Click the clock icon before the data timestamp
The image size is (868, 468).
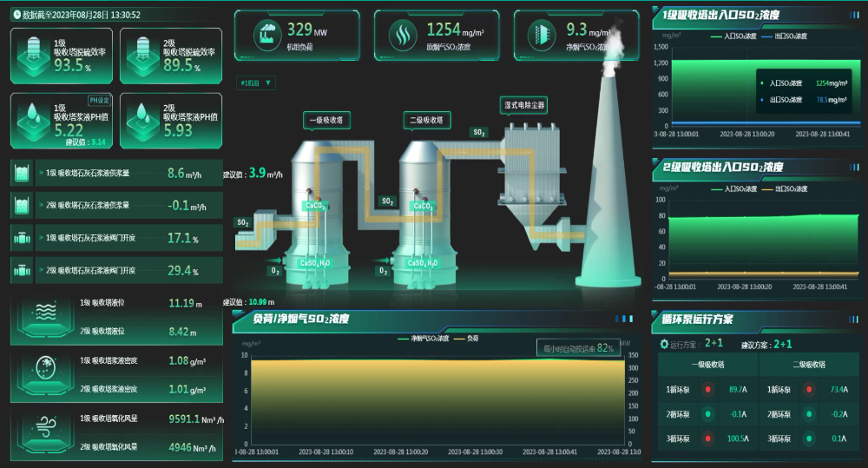(x=16, y=15)
